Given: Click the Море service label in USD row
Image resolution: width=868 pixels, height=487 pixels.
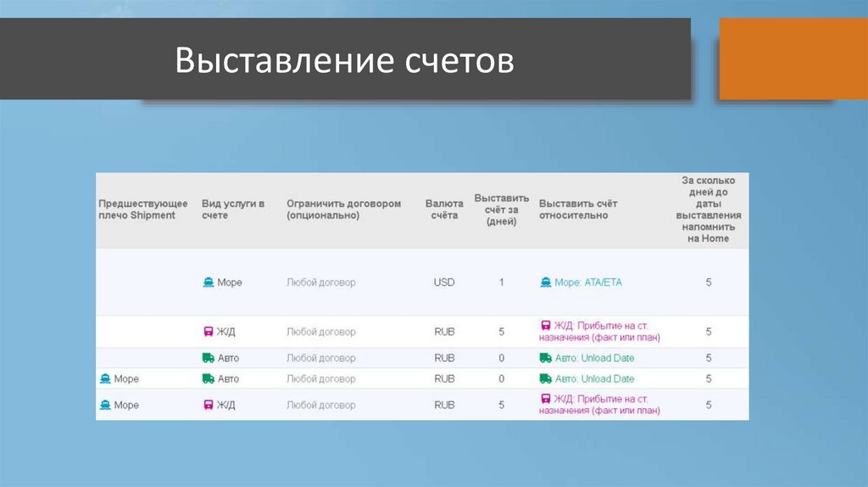Looking at the screenshot, I should [229, 283].
